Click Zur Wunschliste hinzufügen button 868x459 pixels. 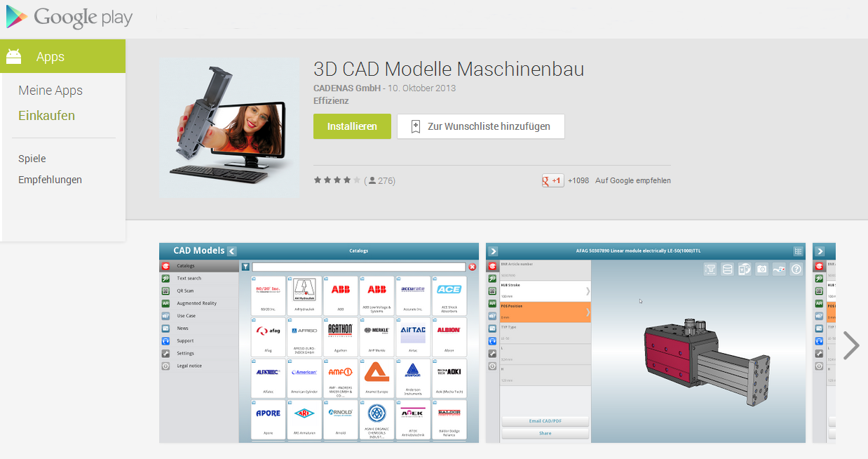pos(480,126)
